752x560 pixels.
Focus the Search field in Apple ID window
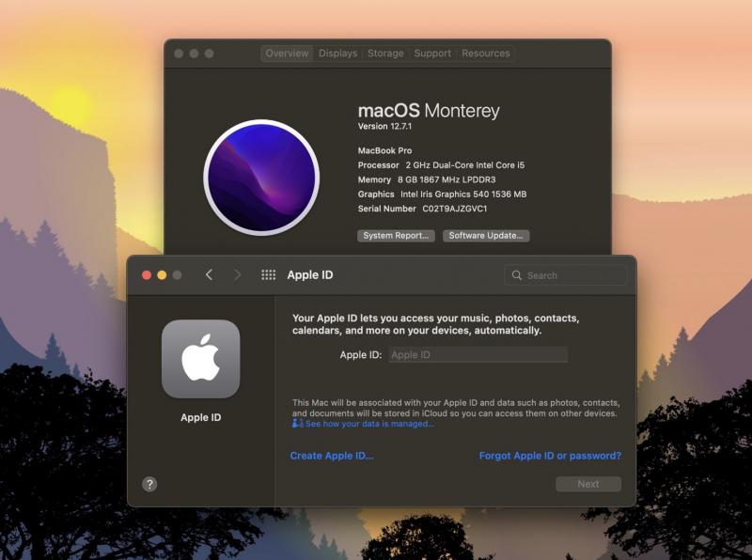pos(566,275)
